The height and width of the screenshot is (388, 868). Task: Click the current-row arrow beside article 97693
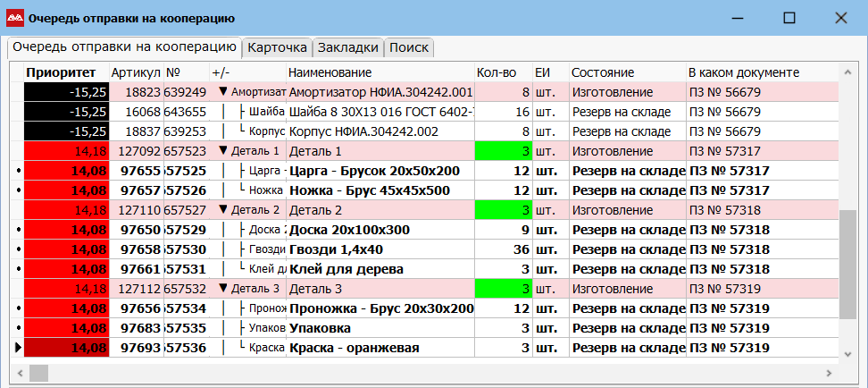click(16, 348)
